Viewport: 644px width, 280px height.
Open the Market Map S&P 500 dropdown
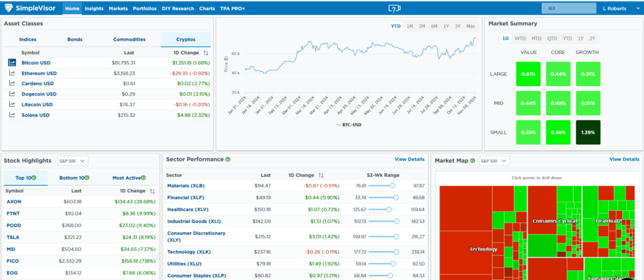(x=494, y=161)
